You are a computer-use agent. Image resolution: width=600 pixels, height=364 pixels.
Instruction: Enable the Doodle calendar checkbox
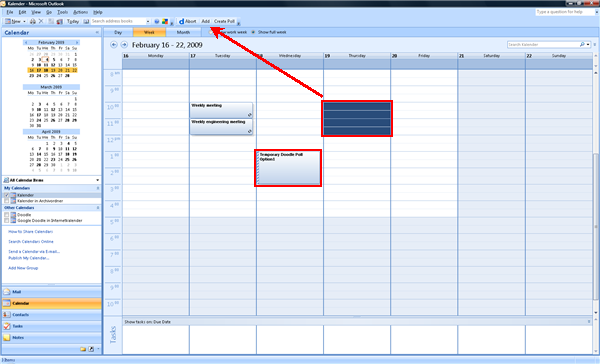click(x=7, y=215)
